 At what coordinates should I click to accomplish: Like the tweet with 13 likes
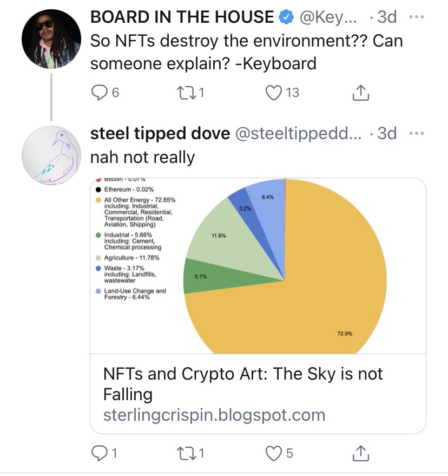[x=274, y=93]
